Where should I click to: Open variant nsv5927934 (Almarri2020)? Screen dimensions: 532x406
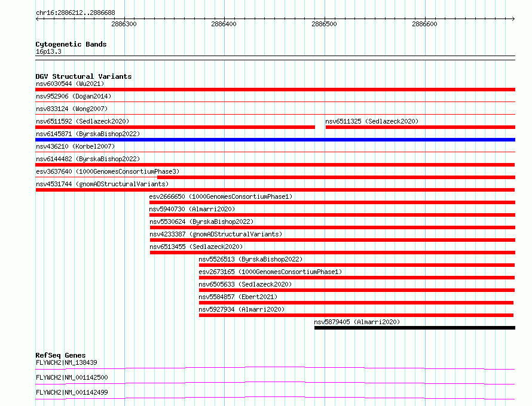241,309
